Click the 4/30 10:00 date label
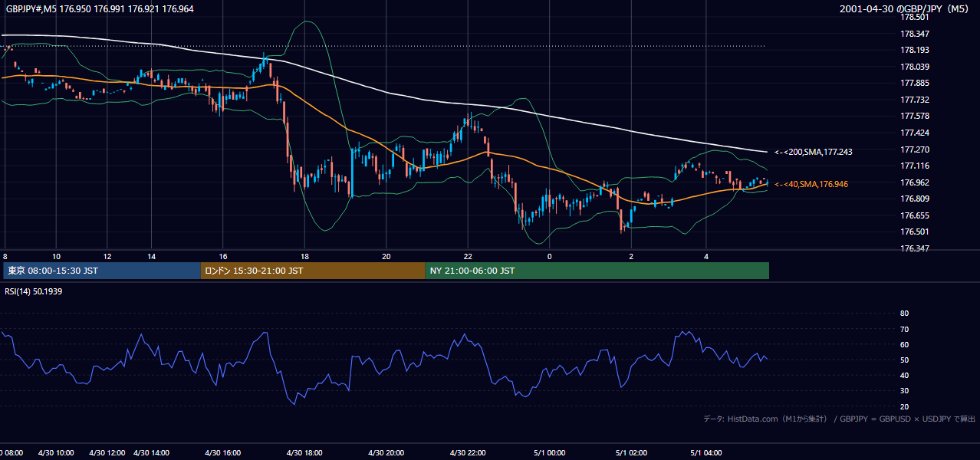This screenshot has width=980, height=460. (56, 453)
